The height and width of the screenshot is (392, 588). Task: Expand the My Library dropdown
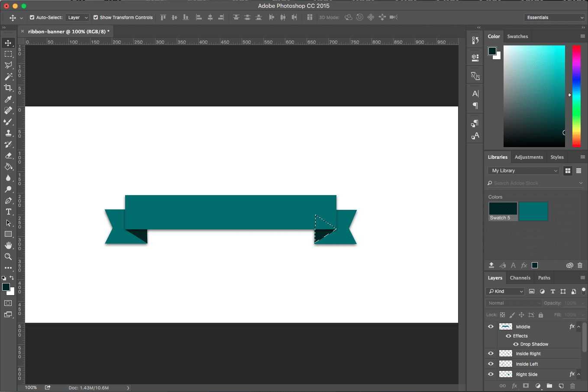coord(523,170)
